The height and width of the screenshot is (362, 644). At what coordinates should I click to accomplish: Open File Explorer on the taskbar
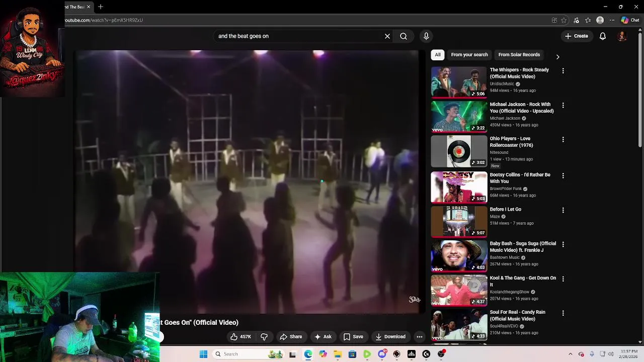pos(338,354)
